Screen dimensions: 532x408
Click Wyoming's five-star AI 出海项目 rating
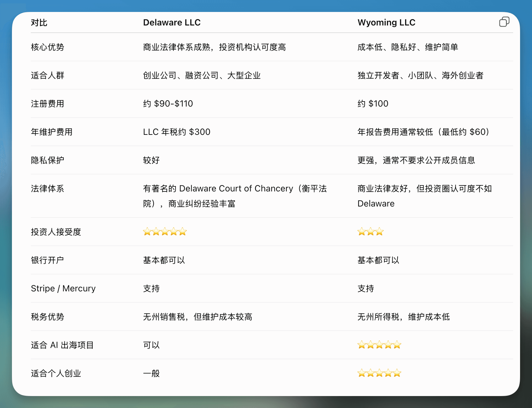click(x=379, y=345)
